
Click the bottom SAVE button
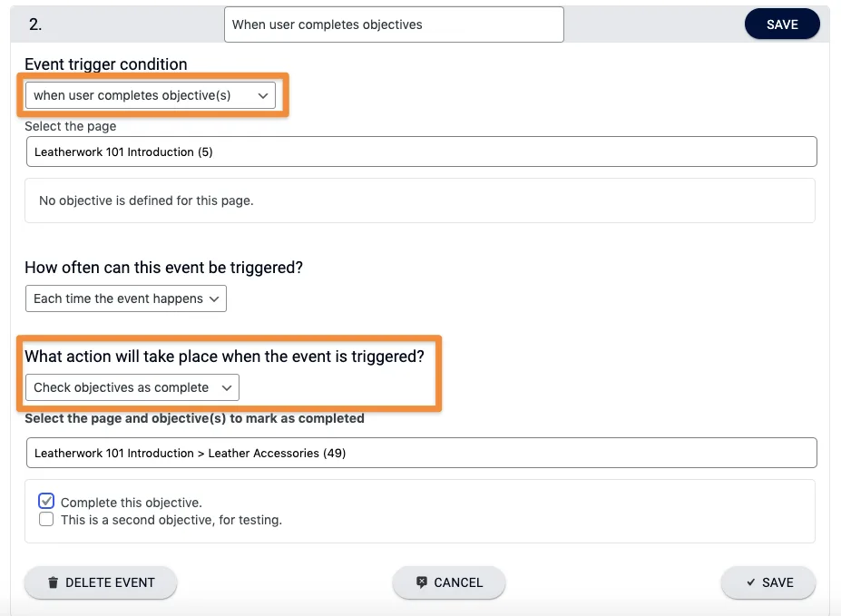(768, 582)
